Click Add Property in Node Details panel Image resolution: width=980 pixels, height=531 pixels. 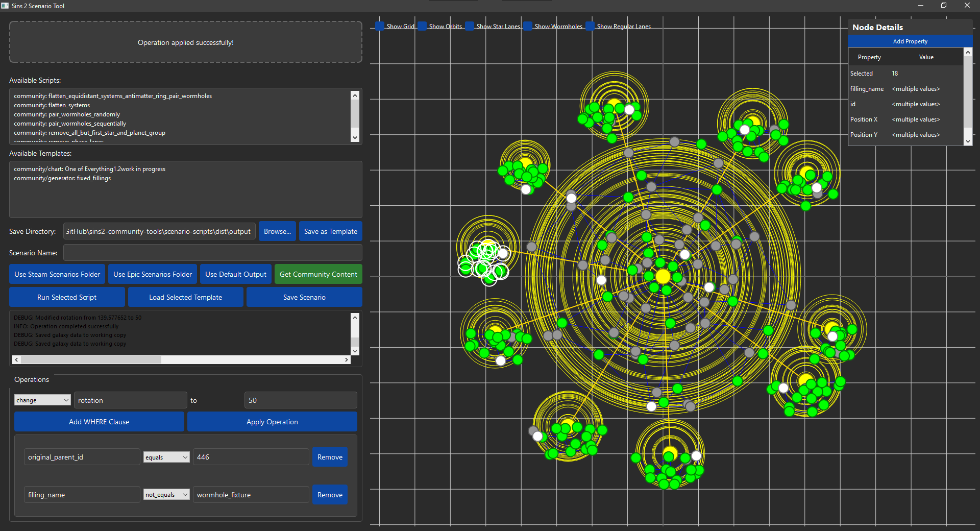910,41
